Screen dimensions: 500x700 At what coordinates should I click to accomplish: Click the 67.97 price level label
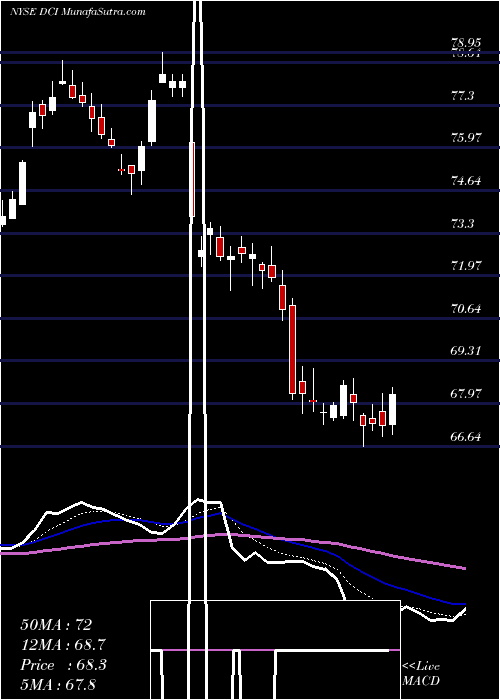[x=466, y=394]
